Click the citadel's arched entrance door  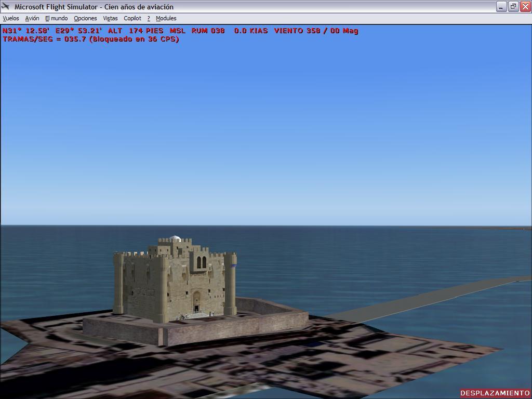[x=196, y=303]
